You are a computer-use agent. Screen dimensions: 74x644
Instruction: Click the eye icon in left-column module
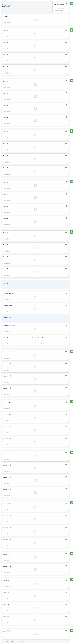(x=32, y=337)
